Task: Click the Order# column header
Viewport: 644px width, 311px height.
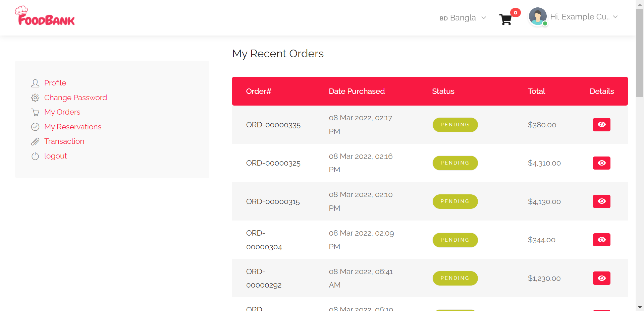Action: click(x=259, y=91)
